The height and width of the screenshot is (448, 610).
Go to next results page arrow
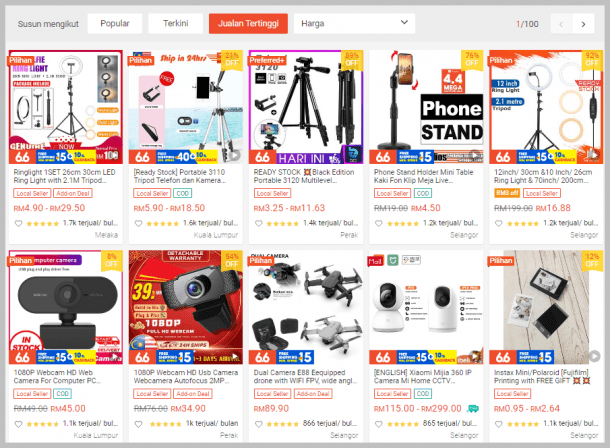(583, 24)
